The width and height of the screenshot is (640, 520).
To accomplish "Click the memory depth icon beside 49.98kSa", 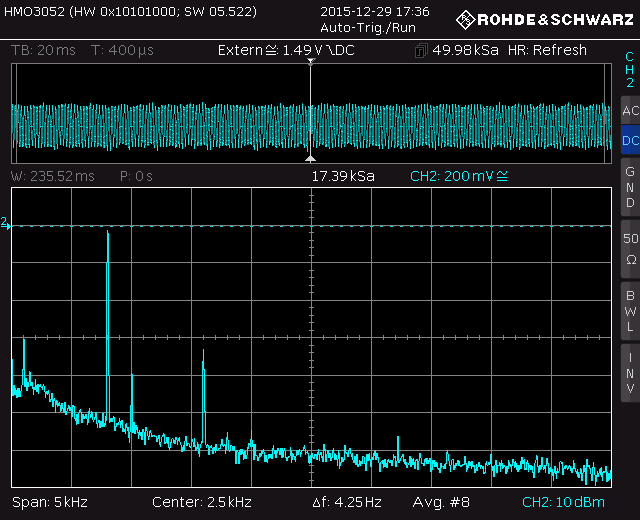I will click(422, 51).
